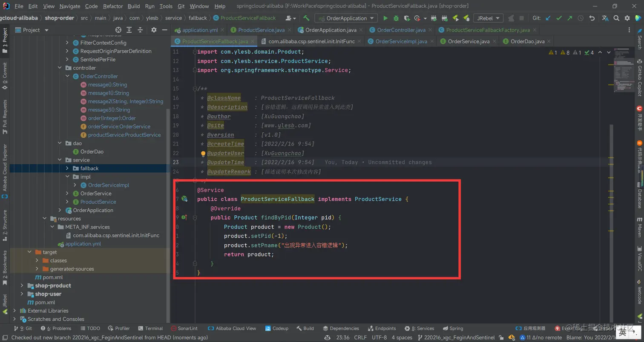Open the Codeup tool window
The width and height of the screenshot is (644, 342).
(277, 328)
